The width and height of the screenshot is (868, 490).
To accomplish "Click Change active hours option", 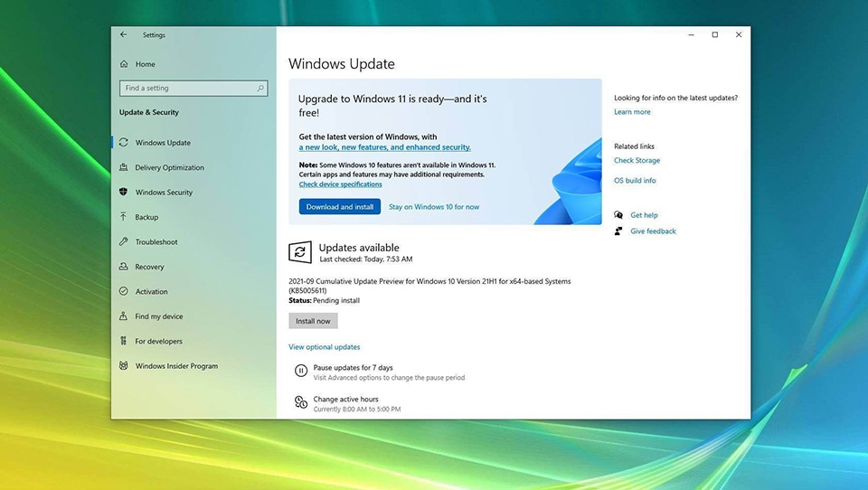I will point(346,400).
